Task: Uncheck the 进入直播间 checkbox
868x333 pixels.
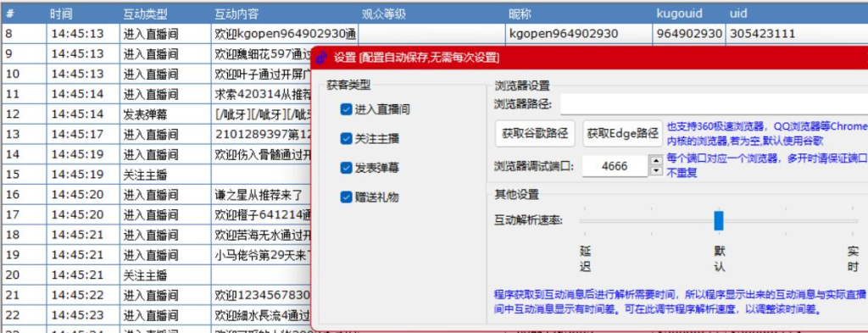Action: 347,109
